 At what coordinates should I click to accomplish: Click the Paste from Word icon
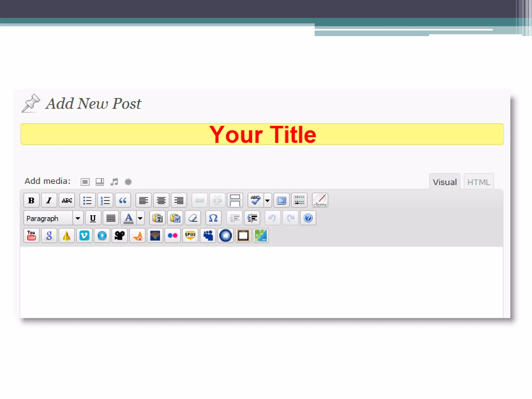tap(175, 218)
